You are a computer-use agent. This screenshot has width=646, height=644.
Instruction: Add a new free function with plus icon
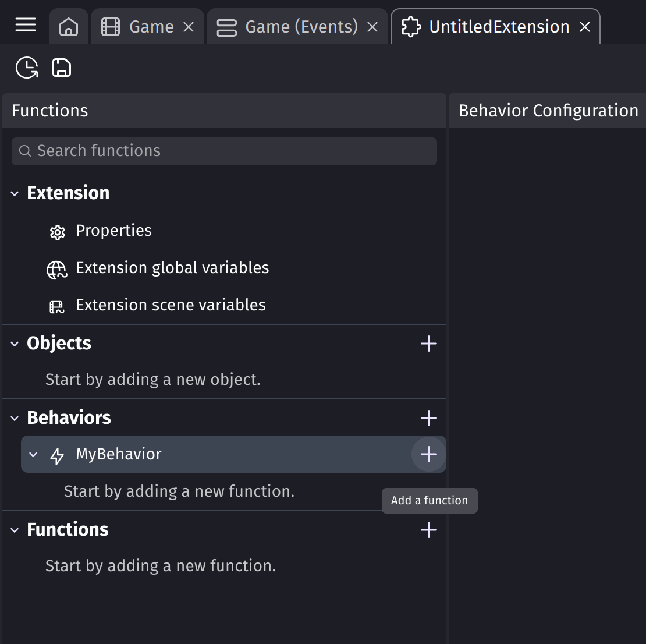click(428, 530)
